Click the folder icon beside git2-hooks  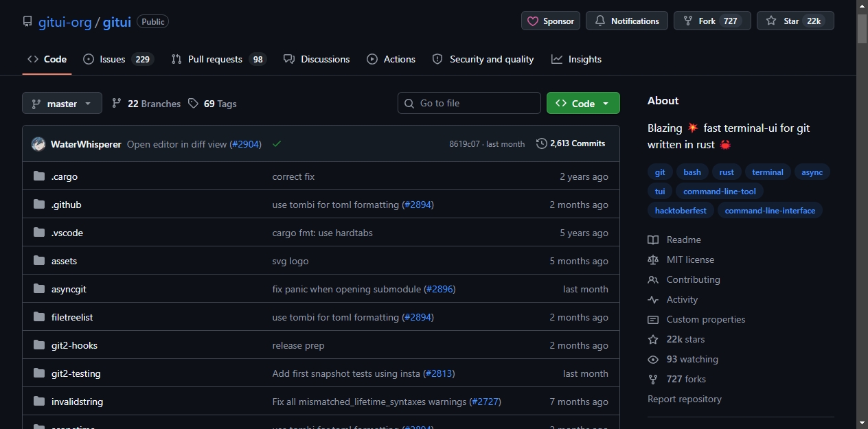point(39,345)
